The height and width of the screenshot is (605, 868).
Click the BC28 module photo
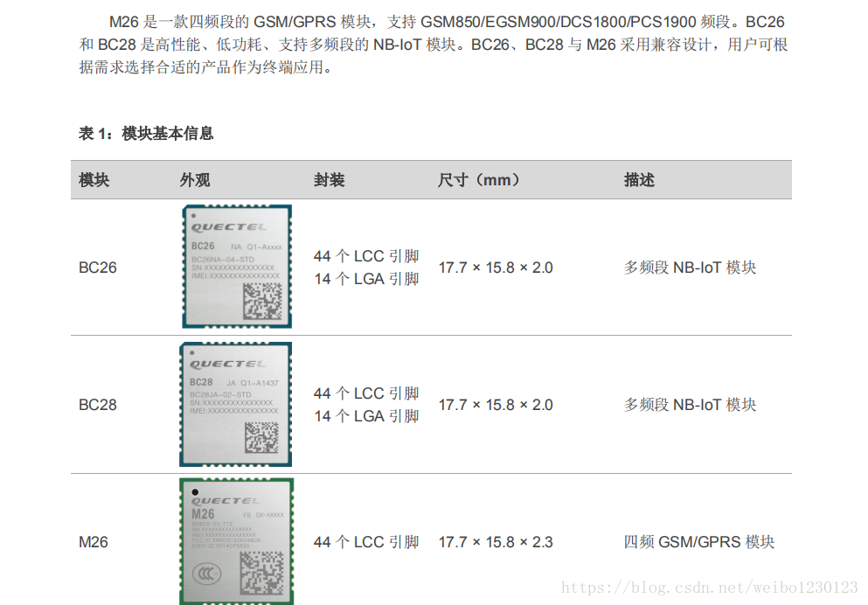click(x=236, y=404)
